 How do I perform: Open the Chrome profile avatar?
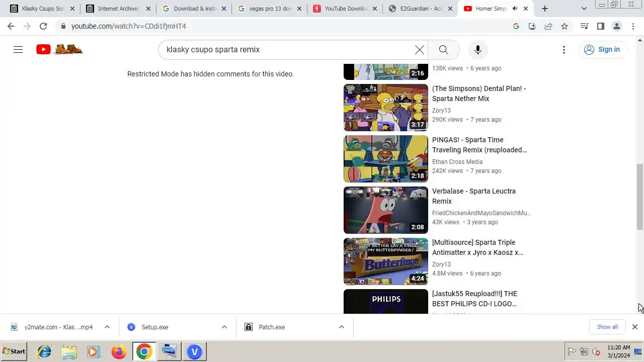coord(617,26)
